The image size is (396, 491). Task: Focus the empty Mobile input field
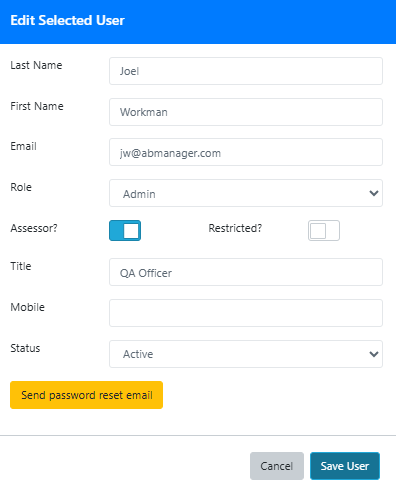click(x=246, y=313)
